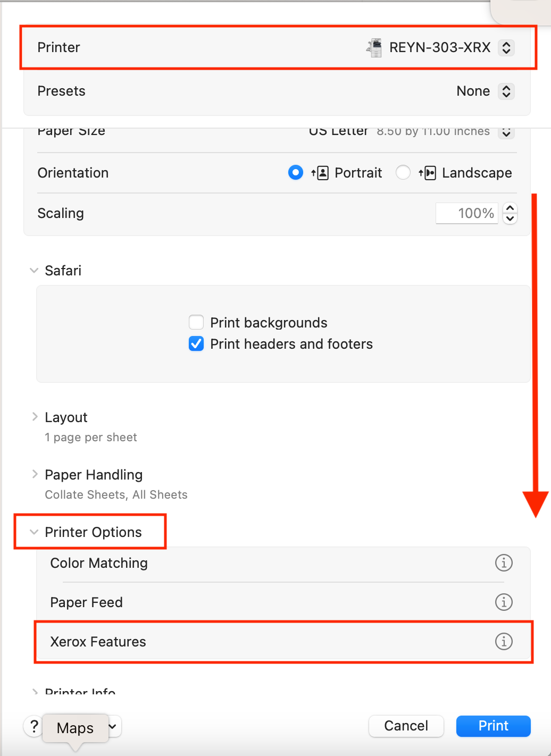The width and height of the screenshot is (551, 756).
Task: Open the Presets dropdown showing None
Action: coord(506,91)
